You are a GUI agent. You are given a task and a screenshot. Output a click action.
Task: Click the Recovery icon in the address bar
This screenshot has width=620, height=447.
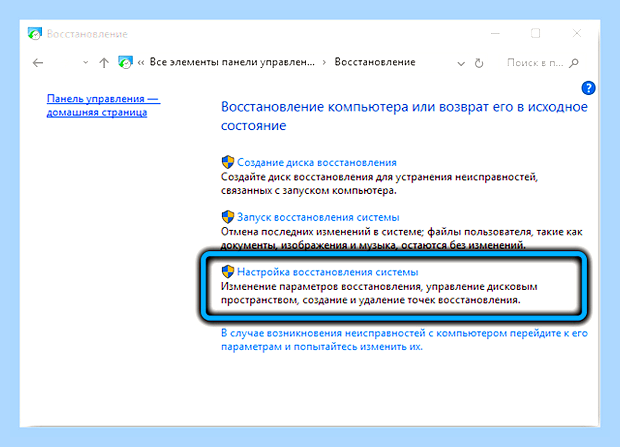(125, 62)
